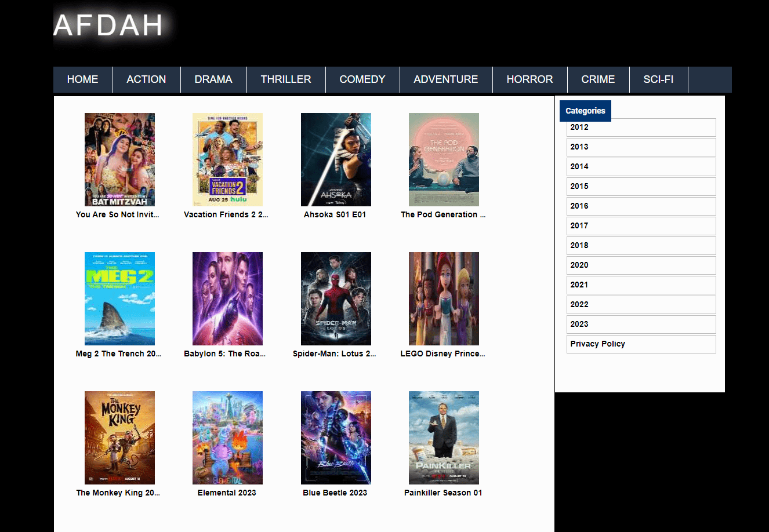The height and width of the screenshot is (532, 769).
Task: Filter by the 2018 category
Action: [641, 246]
